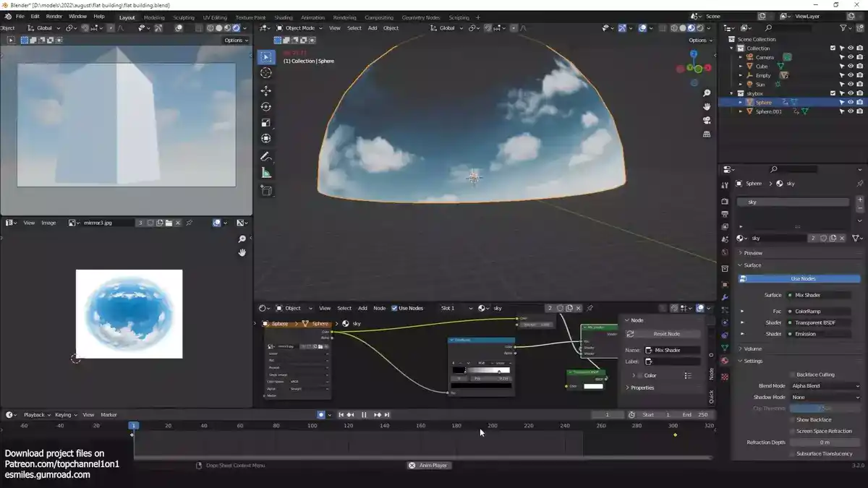Switch to the Scripting workspace tab
The height and width of the screenshot is (488, 868).
[459, 17]
